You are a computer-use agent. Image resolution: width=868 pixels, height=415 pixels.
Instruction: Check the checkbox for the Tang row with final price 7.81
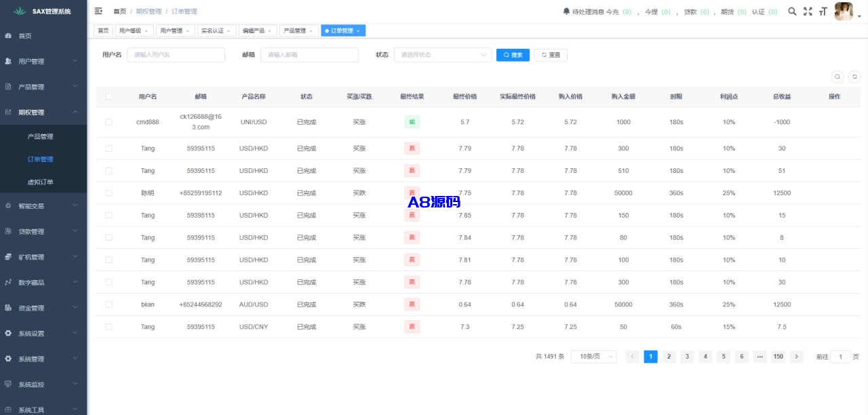pos(108,260)
